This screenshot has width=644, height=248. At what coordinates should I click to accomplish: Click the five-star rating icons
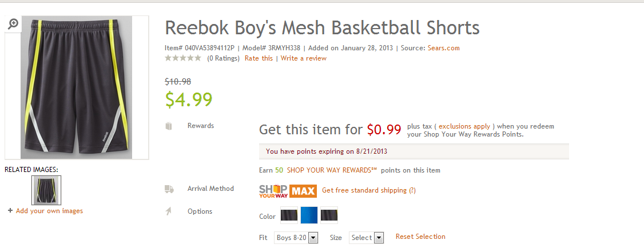183,58
